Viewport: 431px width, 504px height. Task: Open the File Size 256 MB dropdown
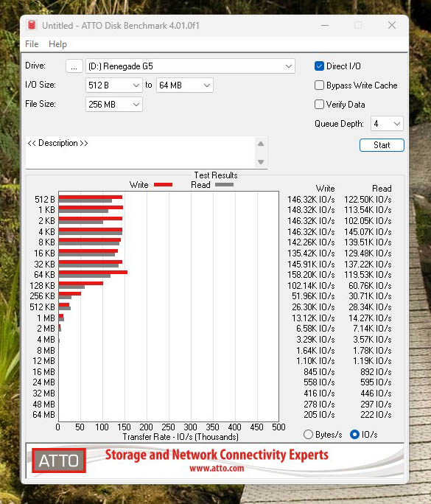[x=114, y=105]
